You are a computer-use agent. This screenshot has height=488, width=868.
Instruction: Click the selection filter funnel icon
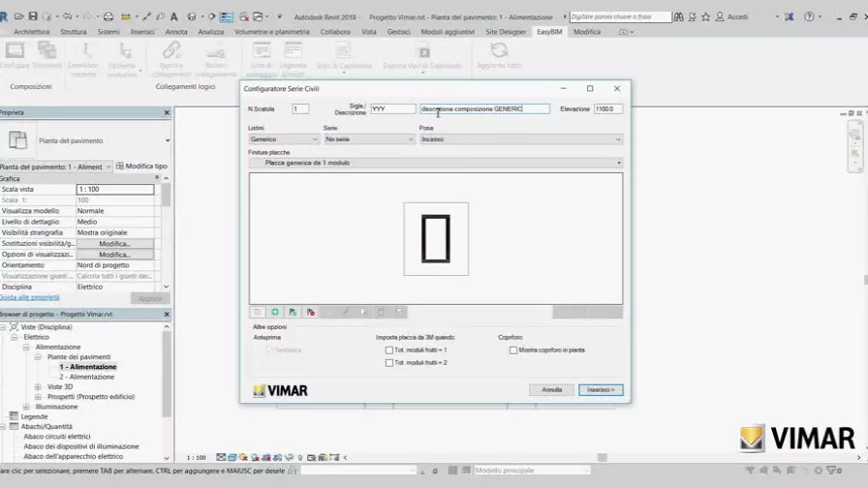831,471
